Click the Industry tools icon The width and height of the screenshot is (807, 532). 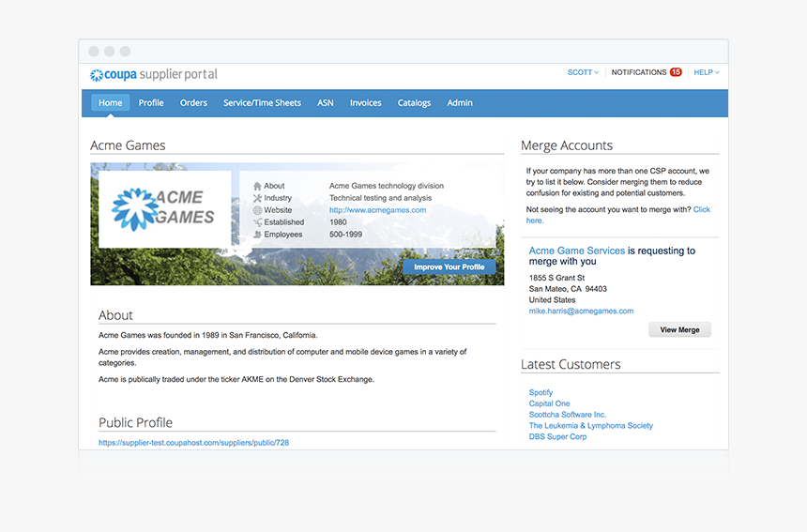(x=257, y=198)
